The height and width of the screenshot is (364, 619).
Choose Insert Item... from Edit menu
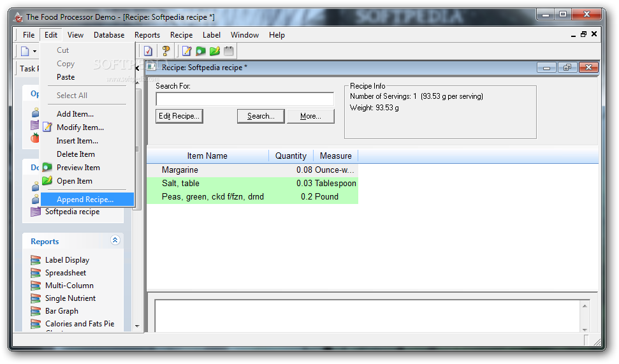click(x=87, y=140)
